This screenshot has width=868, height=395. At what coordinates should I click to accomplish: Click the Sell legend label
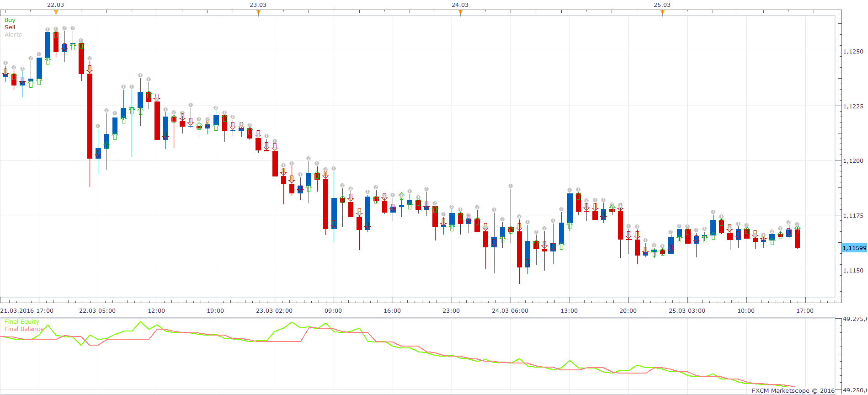point(10,27)
